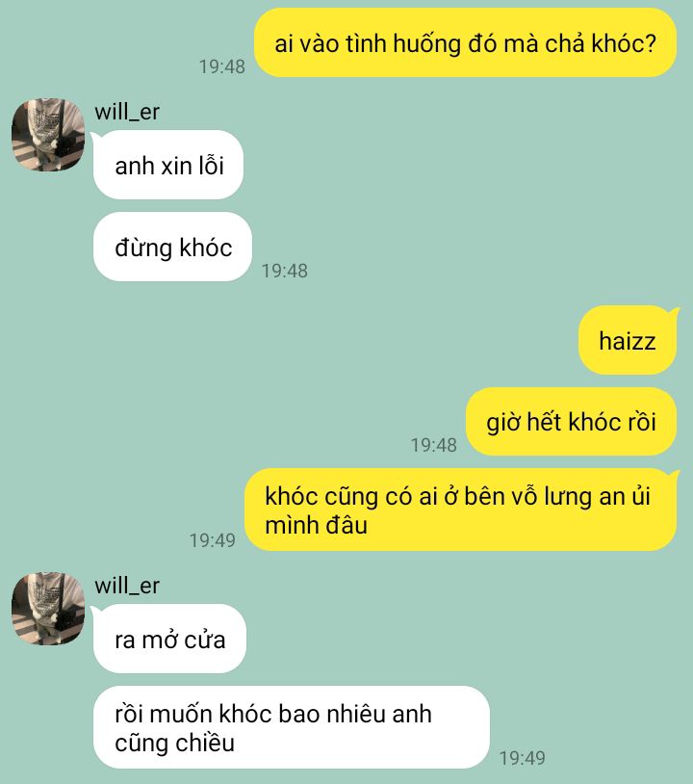Screen dimensions: 693x784
Task: Tap the lower will_er username label
Action: point(127,586)
